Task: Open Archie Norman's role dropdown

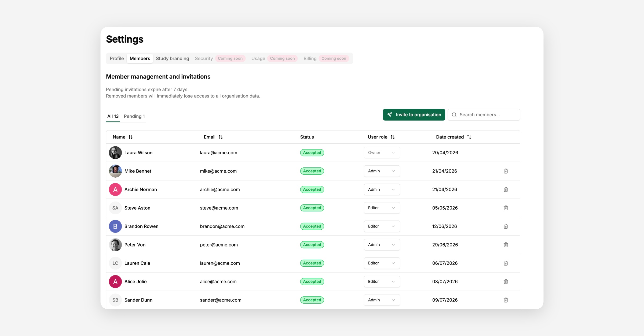Action: click(x=382, y=189)
